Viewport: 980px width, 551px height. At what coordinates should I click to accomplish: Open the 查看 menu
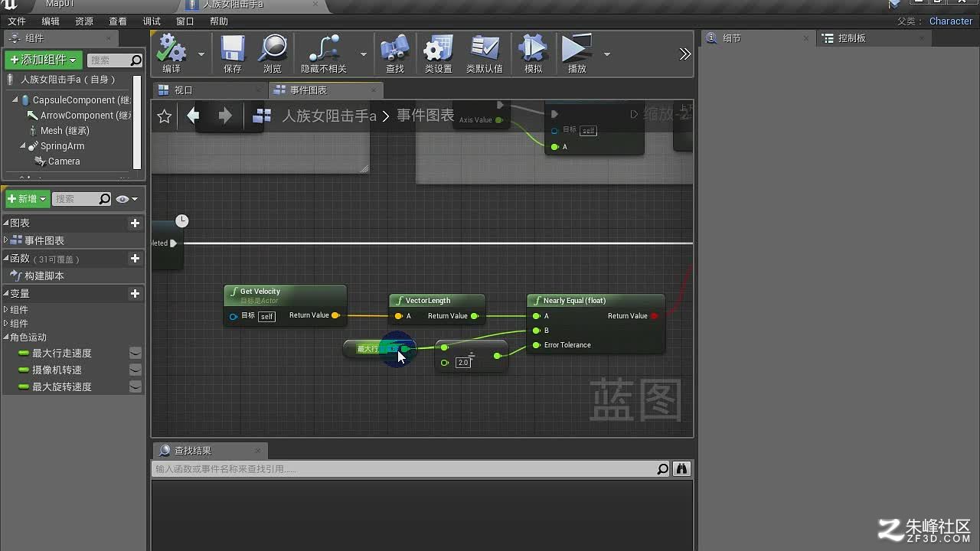tap(118, 21)
